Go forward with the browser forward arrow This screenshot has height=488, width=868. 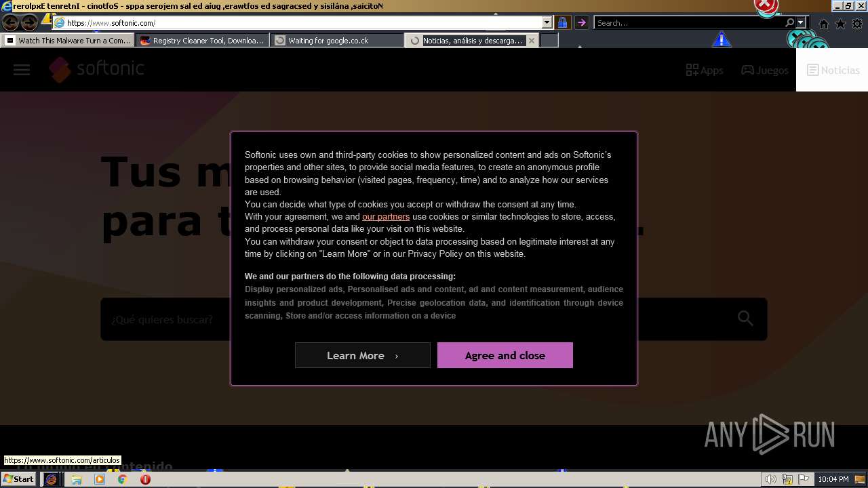coord(29,22)
